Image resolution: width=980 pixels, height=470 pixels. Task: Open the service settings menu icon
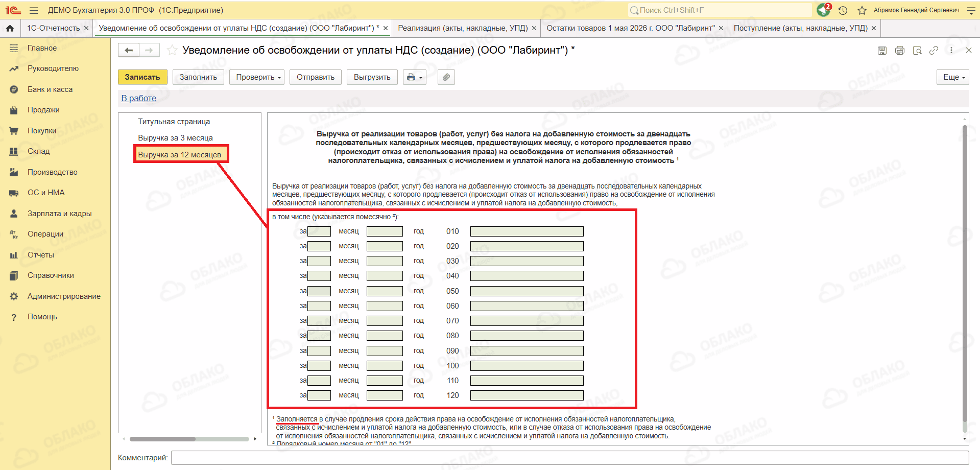point(971,10)
